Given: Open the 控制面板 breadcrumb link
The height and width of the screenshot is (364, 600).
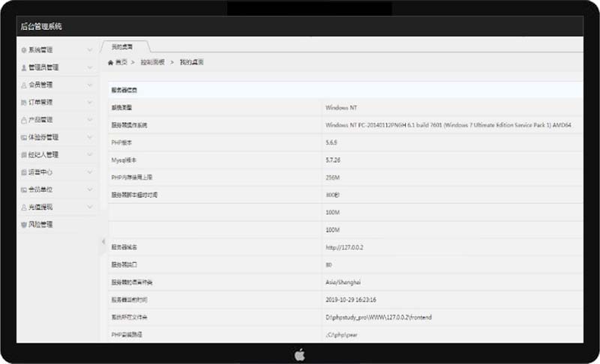Looking at the screenshot, I should (152, 62).
